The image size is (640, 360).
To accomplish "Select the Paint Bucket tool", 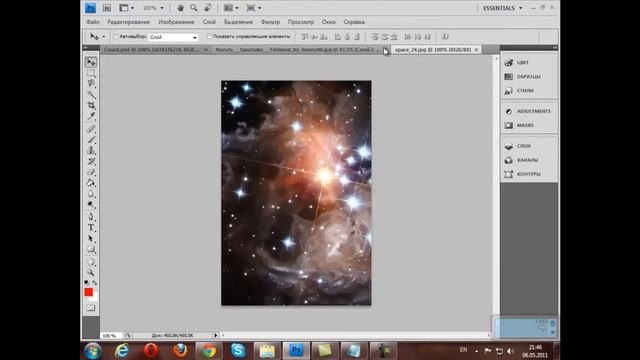I will click(x=91, y=183).
